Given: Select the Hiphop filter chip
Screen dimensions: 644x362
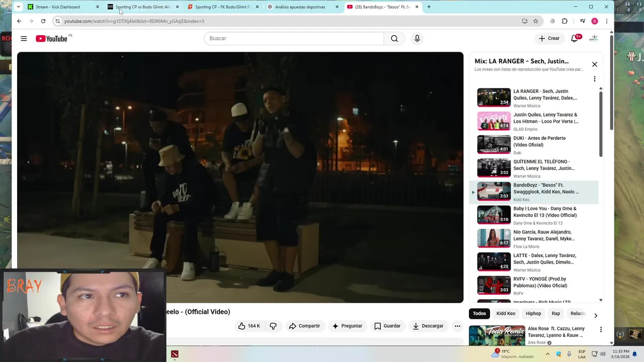Looking at the screenshot, I should tap(533, 314).
